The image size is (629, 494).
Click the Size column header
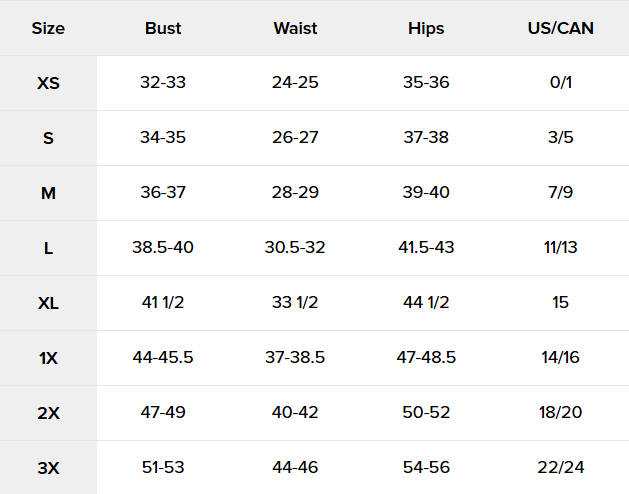pos(48,28)
